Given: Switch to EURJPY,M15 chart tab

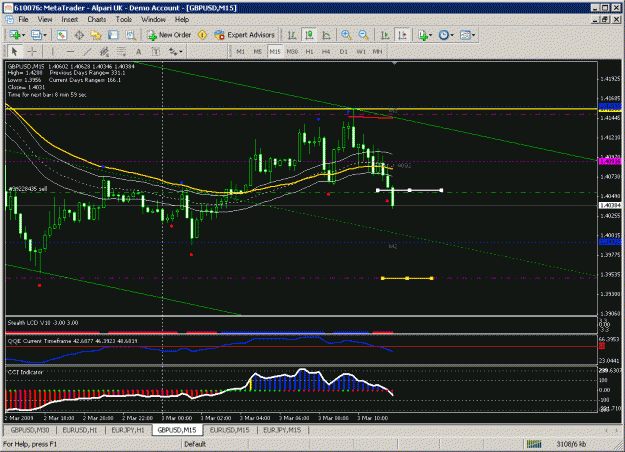Looking at the screenshot, I should (x=282, y=430).
